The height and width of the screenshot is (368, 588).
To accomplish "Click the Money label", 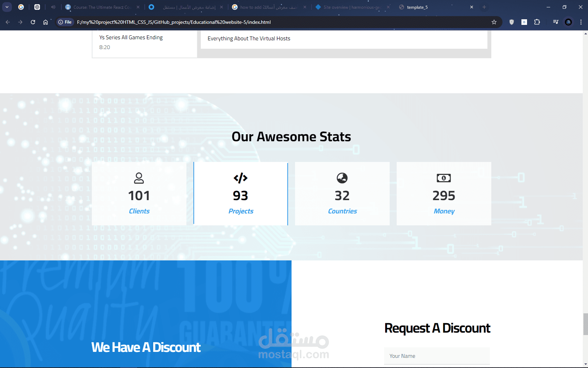I will pyautogui.click(x=444, y=211).
